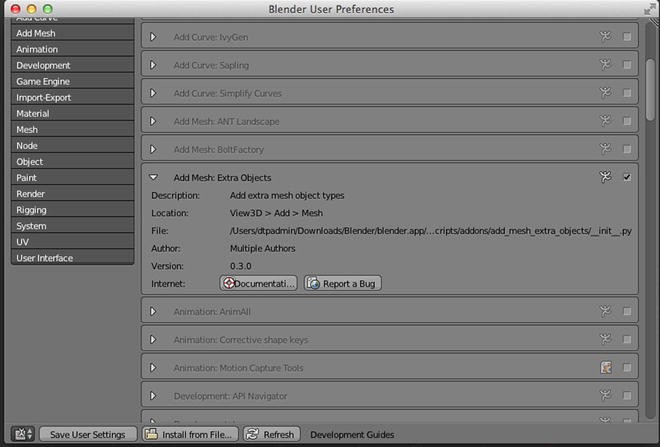Click the support icon on Simplify Curves row
This screenshot has height=447, width=660.
tap(605, 93)
